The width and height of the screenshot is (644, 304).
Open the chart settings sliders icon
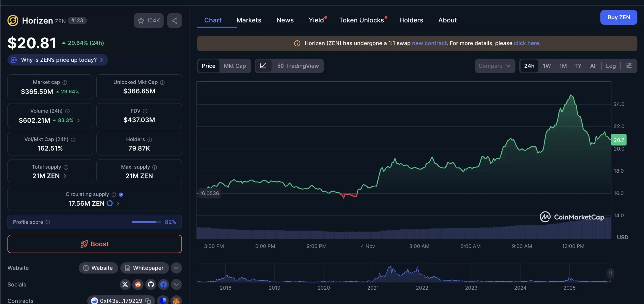point(629,66)
